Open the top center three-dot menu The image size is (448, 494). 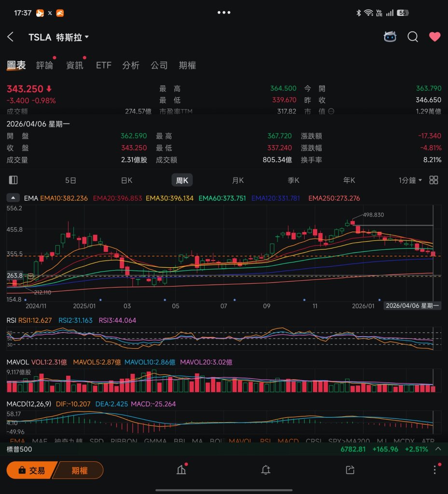click(x=224, y=13)
